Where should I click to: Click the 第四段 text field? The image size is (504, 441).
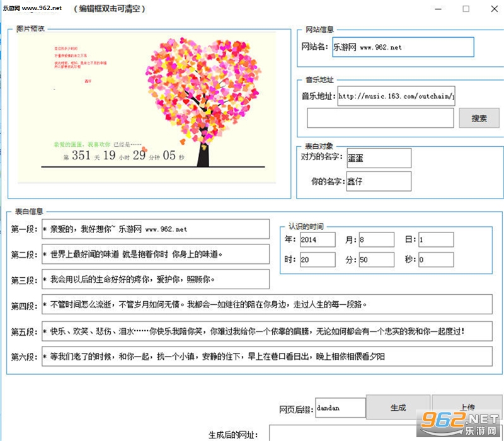267,304
